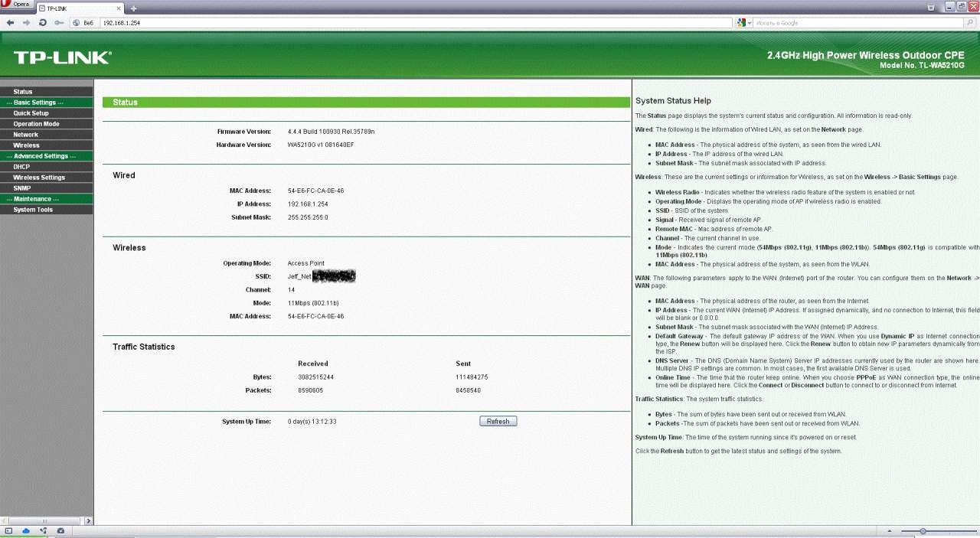
Task: Open the password wand key icon
Action: pyautogui.click(x=59, y=23)
